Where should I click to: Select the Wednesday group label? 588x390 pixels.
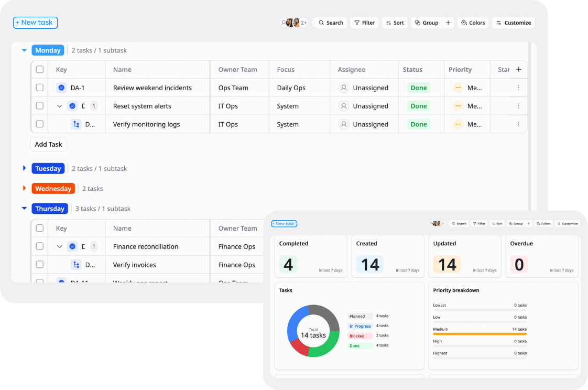click(x=53, y=188)
